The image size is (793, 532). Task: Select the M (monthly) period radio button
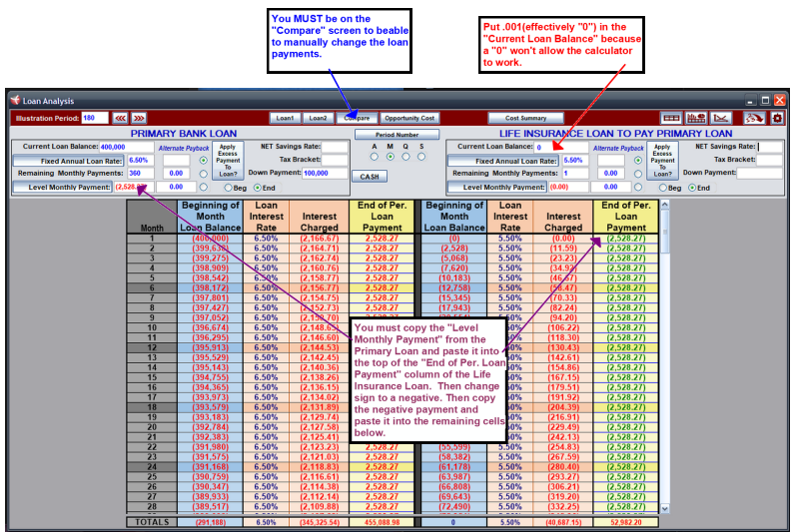(390, 157)
